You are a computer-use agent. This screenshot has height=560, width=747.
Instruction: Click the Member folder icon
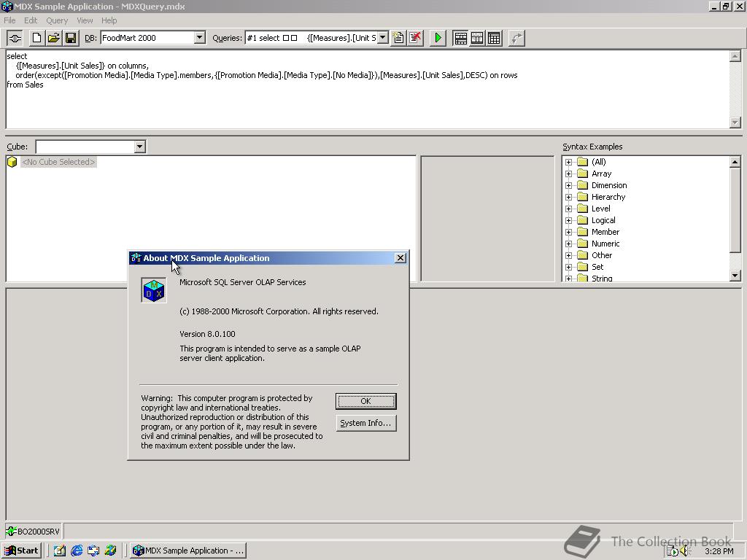point(583,232)
